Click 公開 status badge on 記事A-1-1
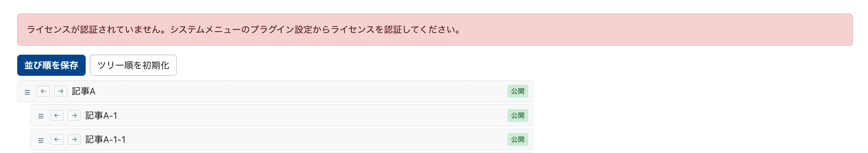The image size is (868, 153). pos(518,139)
